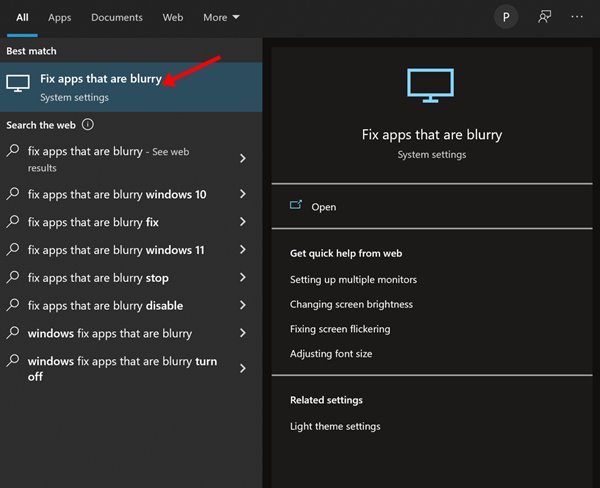
Task: Click search icon beside 'blurry fix' suggestion
Action: (13, 222)
